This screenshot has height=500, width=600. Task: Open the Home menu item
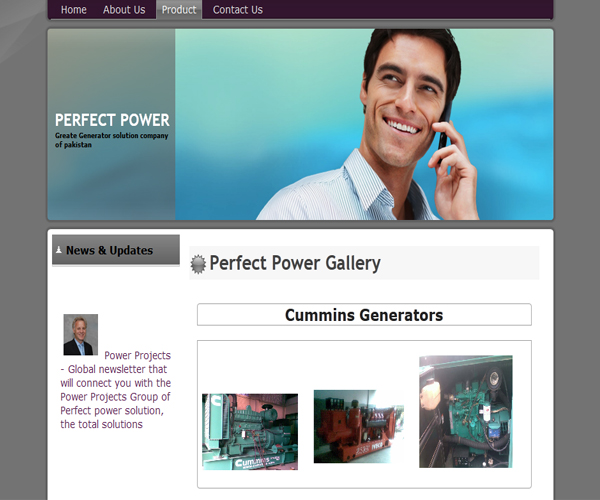coord(73,10)
